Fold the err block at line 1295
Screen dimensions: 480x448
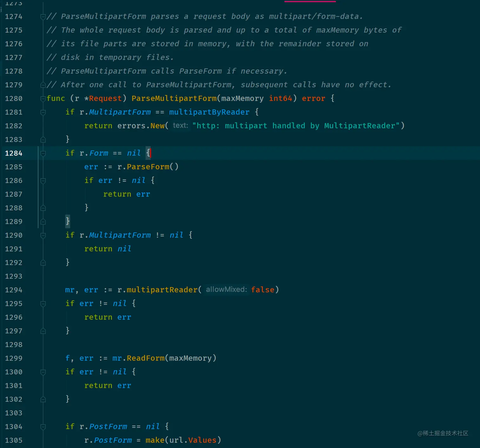[43, 304]
